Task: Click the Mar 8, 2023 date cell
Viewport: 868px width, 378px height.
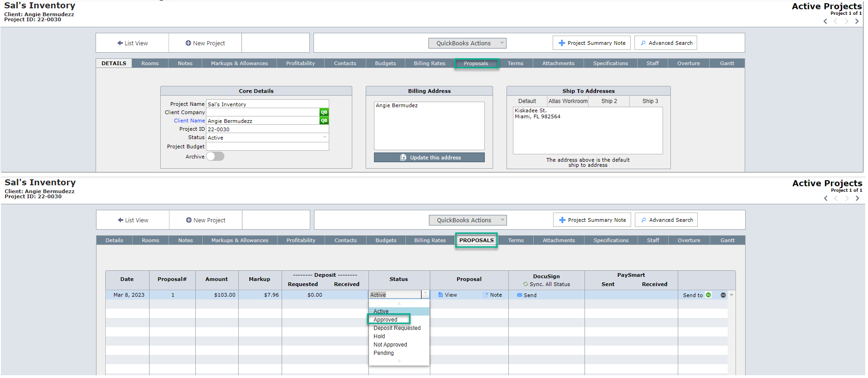Action: pyautogui.click(x=127, y=295)
